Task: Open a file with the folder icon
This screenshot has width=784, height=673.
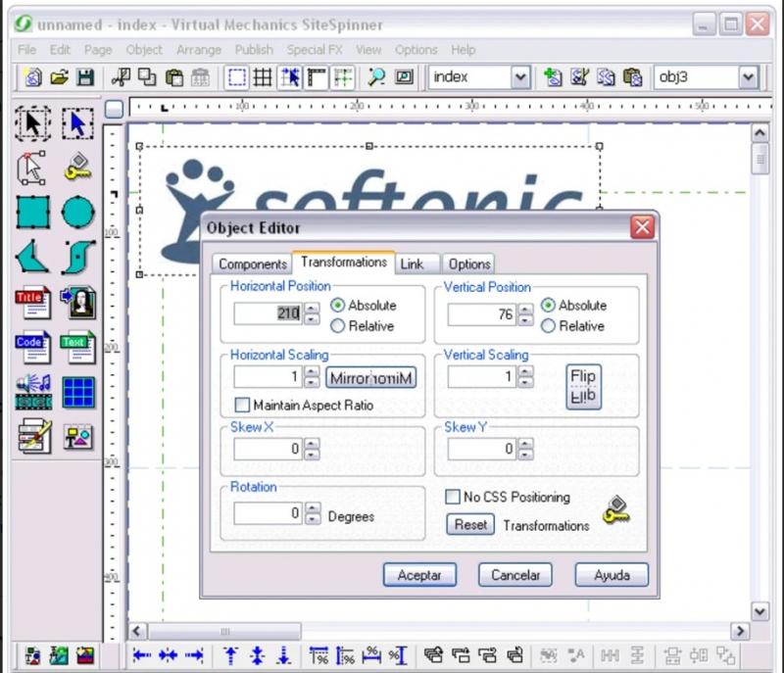Action: coord(60,78)
